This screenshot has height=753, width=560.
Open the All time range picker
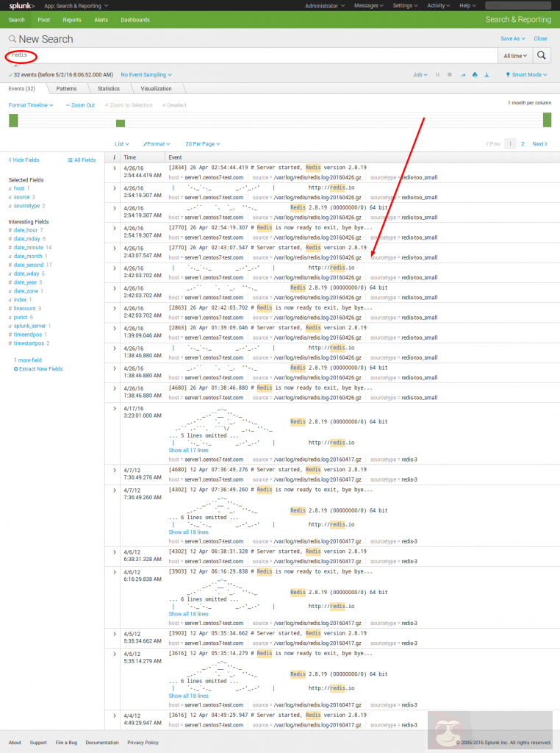[x=515, y=56]
